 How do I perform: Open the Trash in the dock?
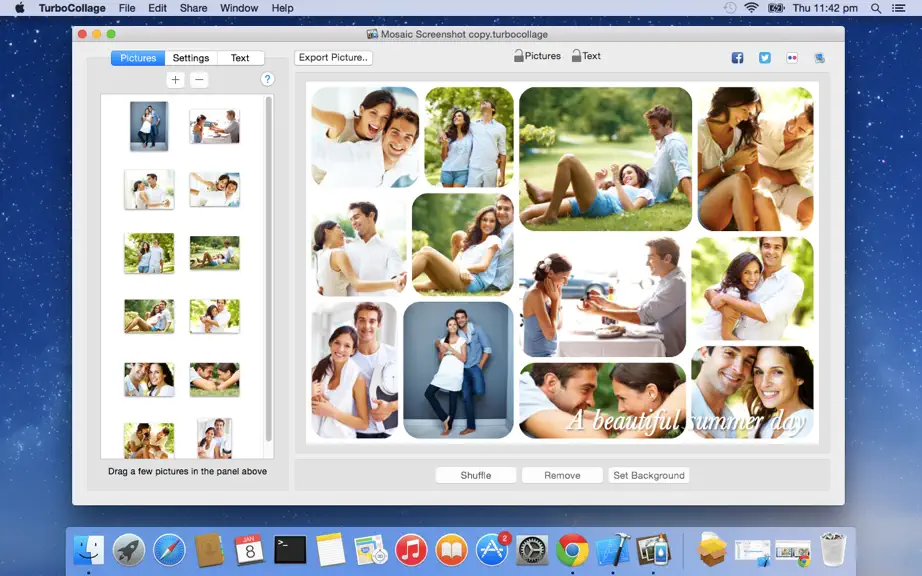[x=833, y=550]
